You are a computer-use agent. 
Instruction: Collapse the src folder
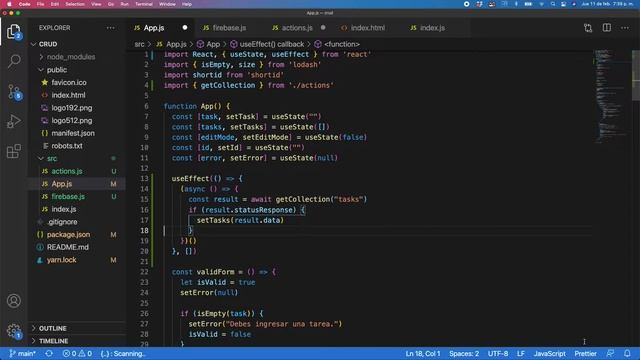tap(52, 158)
